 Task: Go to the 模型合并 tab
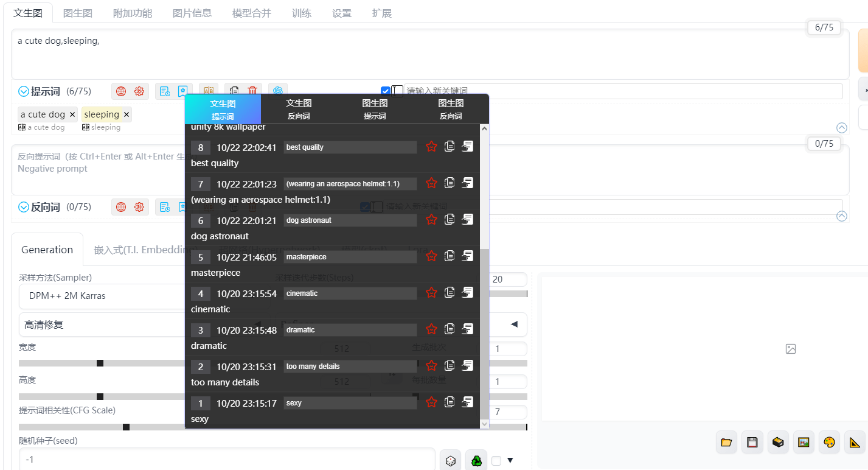(252, 13)
